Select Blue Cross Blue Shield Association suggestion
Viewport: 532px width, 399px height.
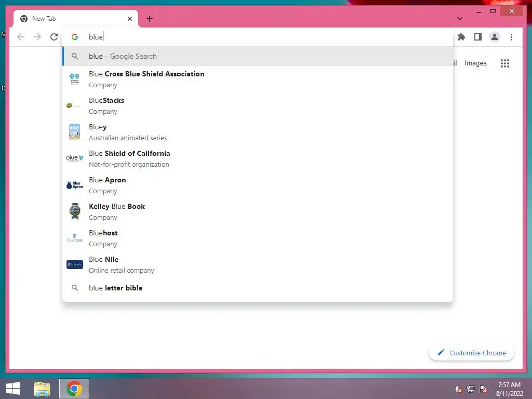point(258,79)
